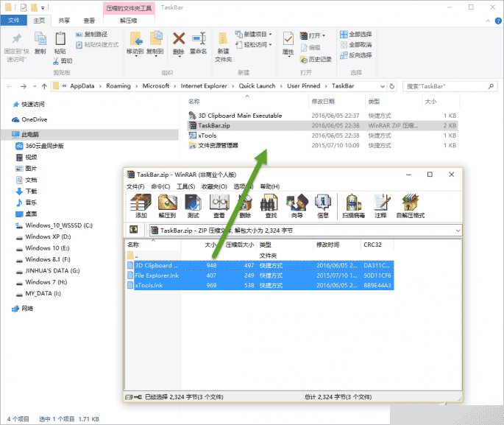504x425 pixels.
Task: Select xTools shortcut in Explorer list
Action: 207,136
